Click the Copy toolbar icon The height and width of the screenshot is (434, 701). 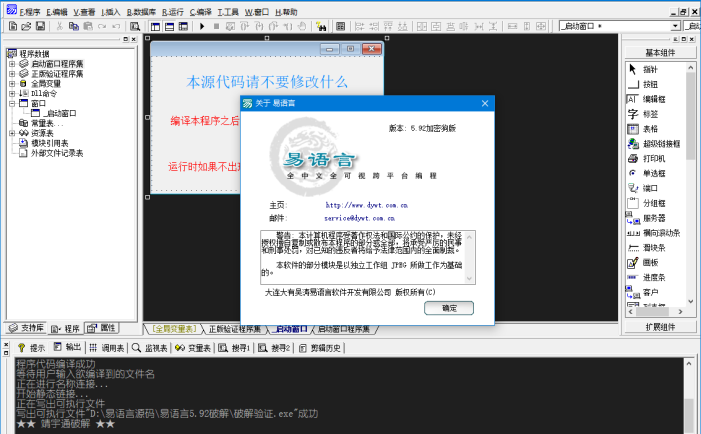pyautogui.click(x=74, y=26)
